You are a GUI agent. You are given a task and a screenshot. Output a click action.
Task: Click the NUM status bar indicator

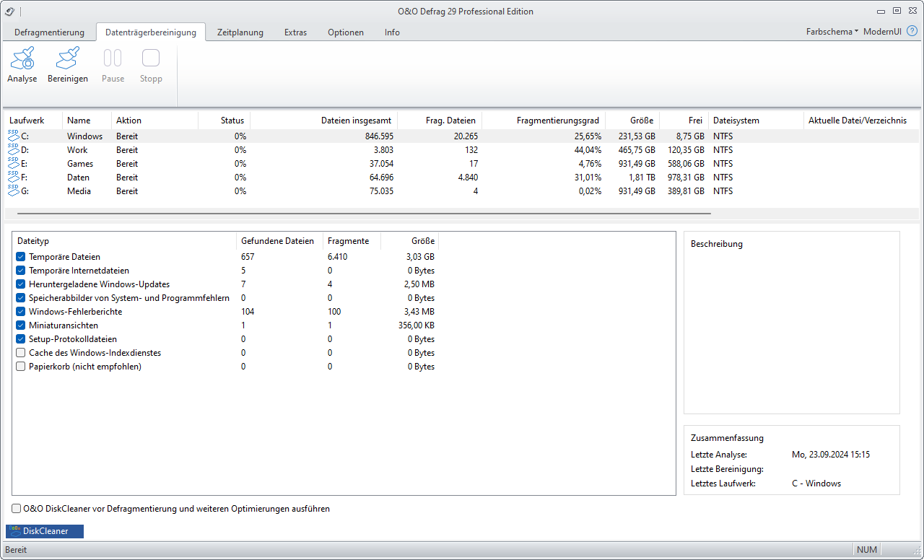tap(867, 550)
